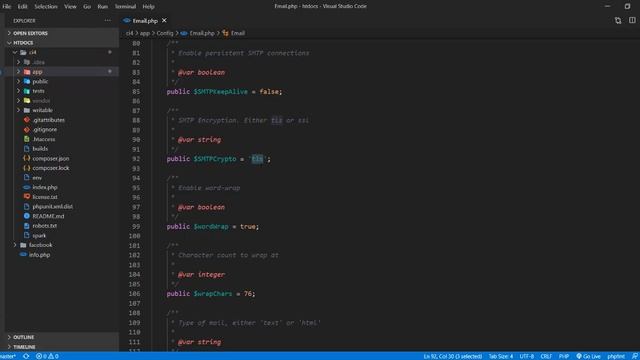Expand the facebook folder

click(x=15, y=245)
